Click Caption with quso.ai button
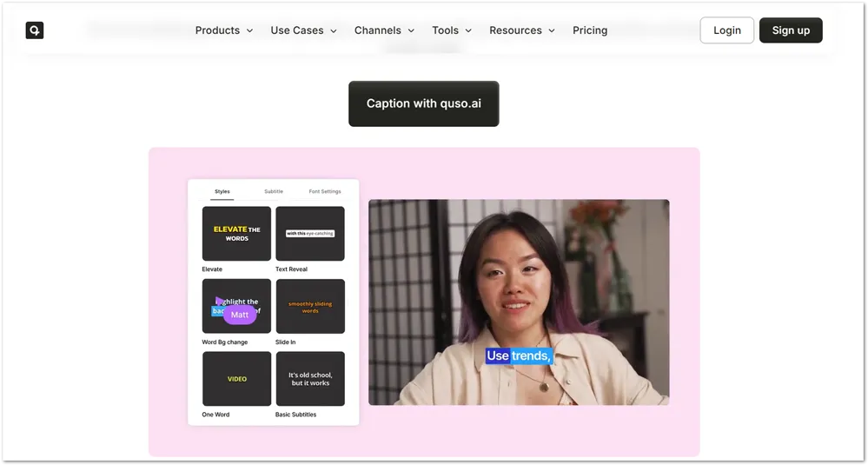 [x=423, y=103]
